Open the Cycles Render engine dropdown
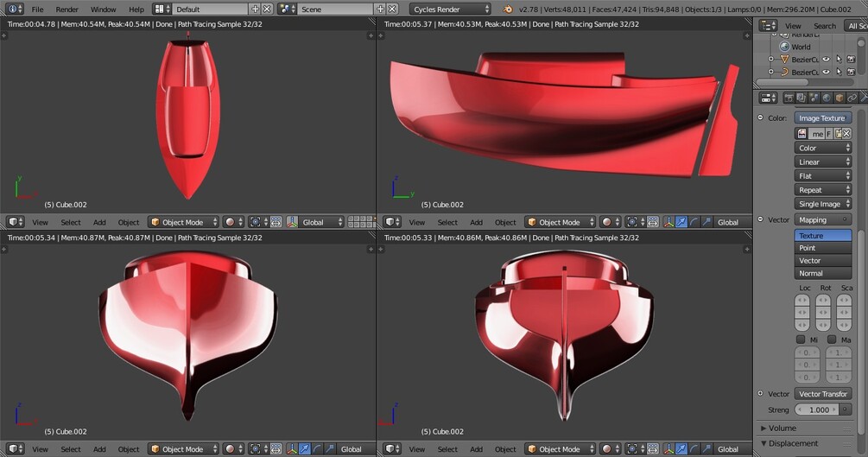Image resolution: width=868 pixels, height=457 pixels. tap(450, 10)
